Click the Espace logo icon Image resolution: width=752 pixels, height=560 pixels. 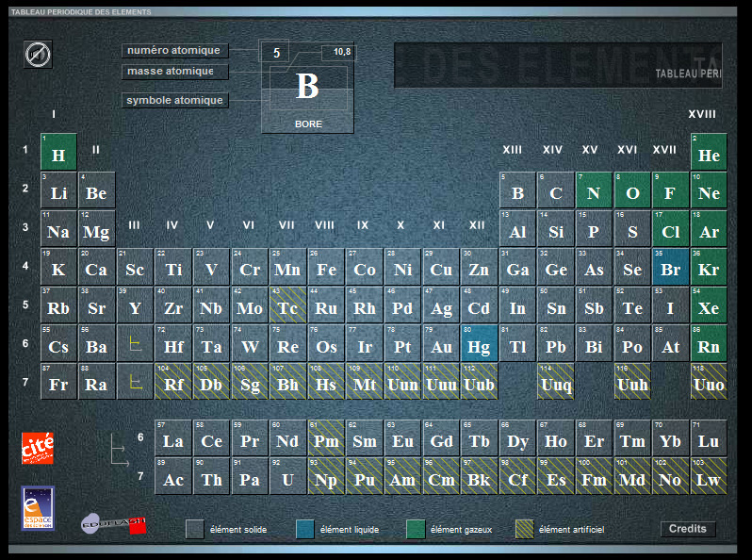[38, 509]
